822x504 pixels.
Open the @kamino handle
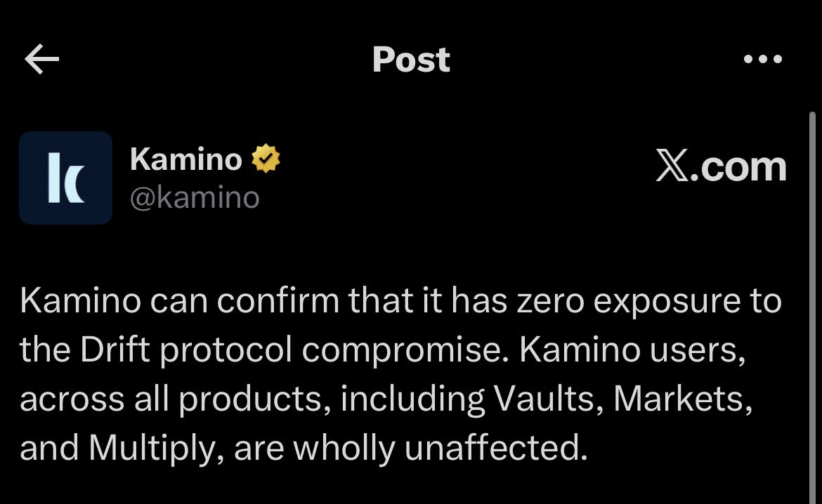coord(195,198)
